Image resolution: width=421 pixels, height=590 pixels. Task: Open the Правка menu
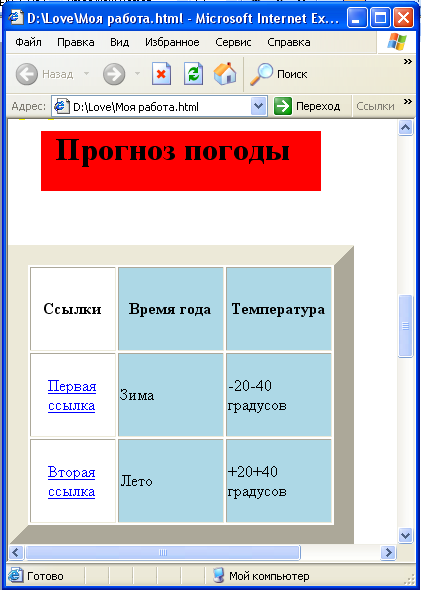pos(76,43)
